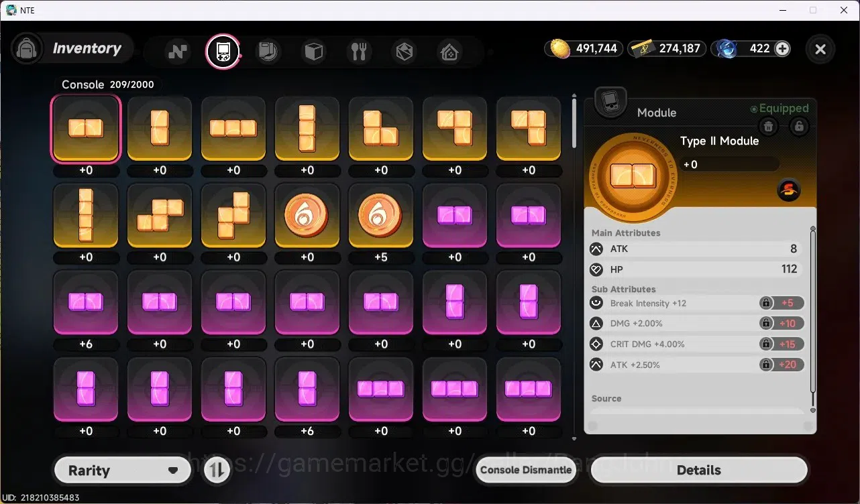Image resolution: width=860 pixels, height=504 pixels.
Task: Click the backpack Inventory icon
Action: [27, 49]
